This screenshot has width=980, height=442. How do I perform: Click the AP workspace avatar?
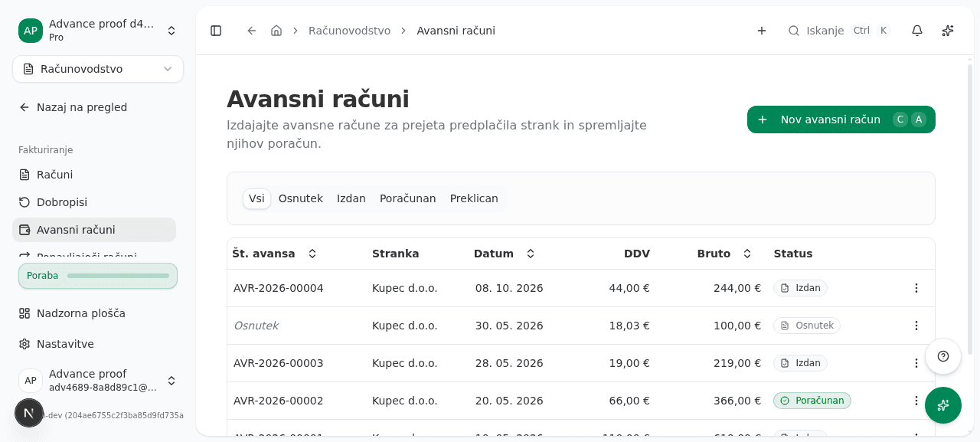pyautogui.click(x=31, y=31)
